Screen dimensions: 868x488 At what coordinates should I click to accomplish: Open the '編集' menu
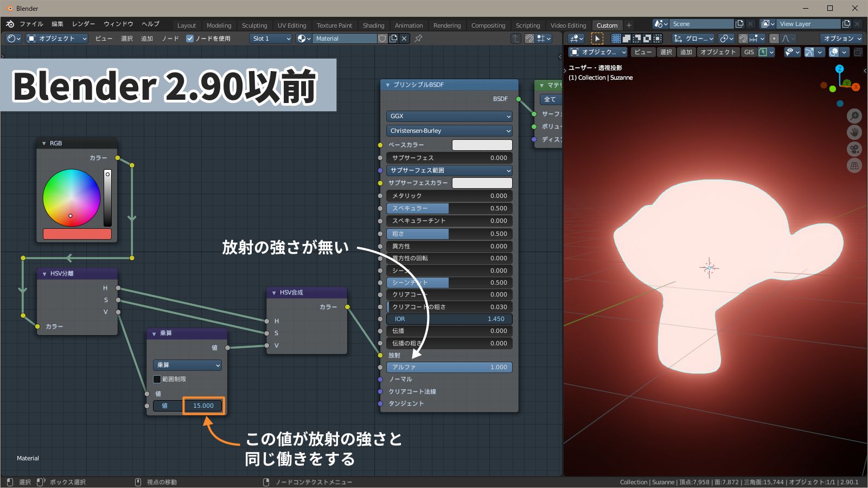tap(58, 24)
